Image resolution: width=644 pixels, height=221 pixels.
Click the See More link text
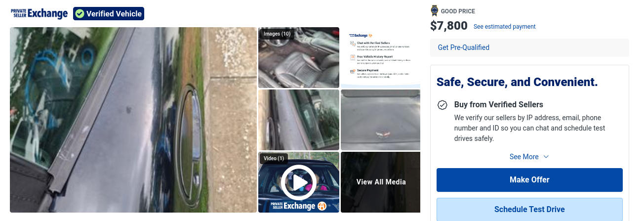[x=524, y=157]
